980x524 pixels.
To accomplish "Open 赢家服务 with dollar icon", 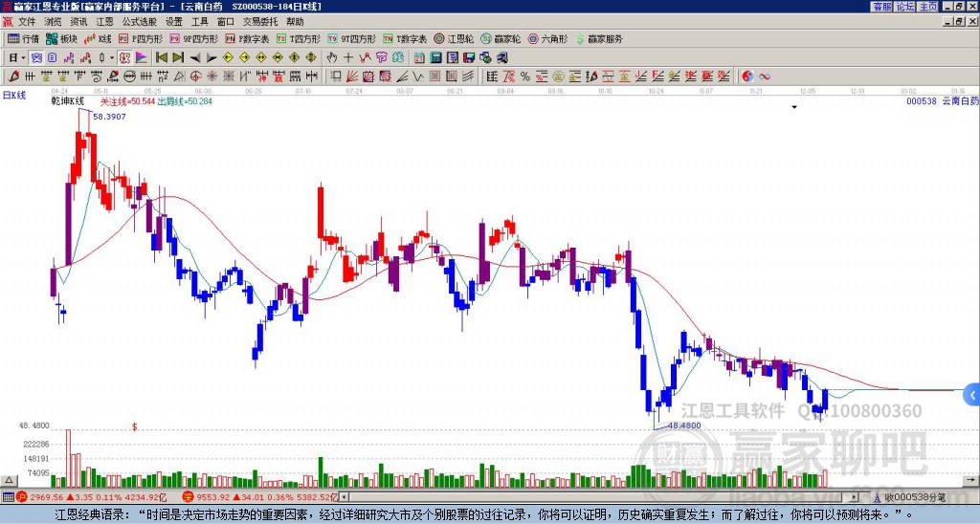I will (x=599, y=38).
